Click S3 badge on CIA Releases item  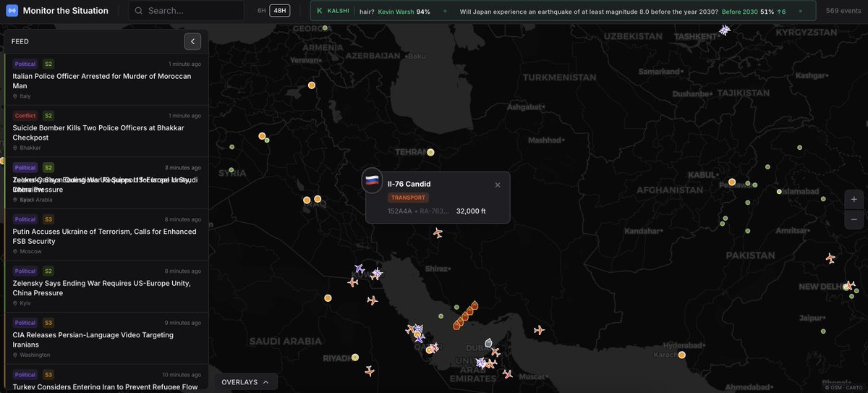pyautogui.click(x=48, y=323)
